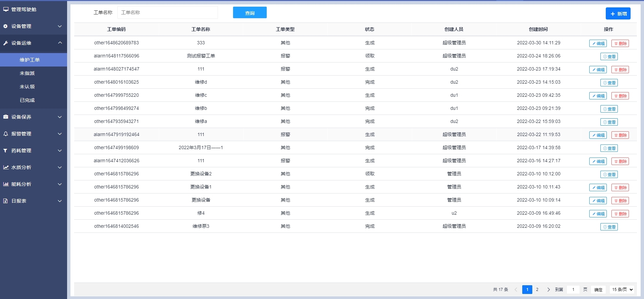Delete the work order named 333
Viewport: 644px width, 299px height.
[x=620, y=43]
